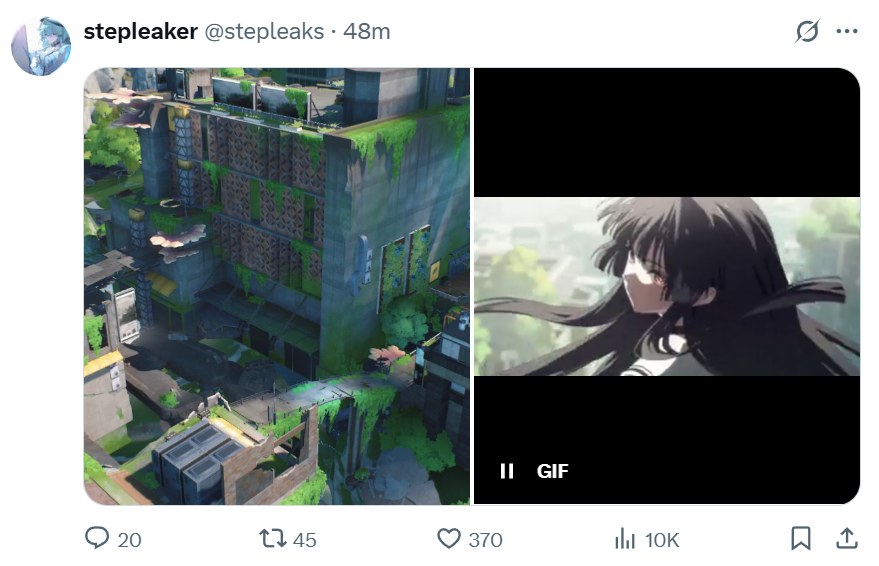Screen dimensions: 879x566
Task: Click the stepleaker display name
Action: coord(141,31)
